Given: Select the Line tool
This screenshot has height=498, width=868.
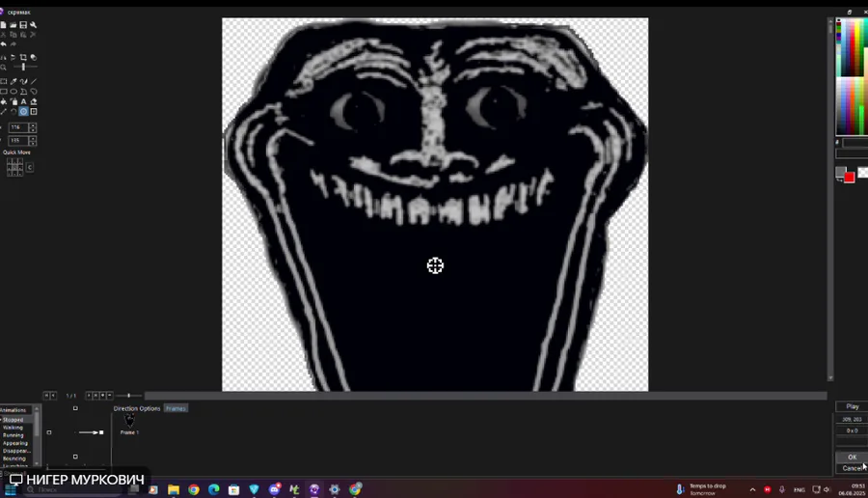Looking at the screenshot, I should tap(33, 81).
